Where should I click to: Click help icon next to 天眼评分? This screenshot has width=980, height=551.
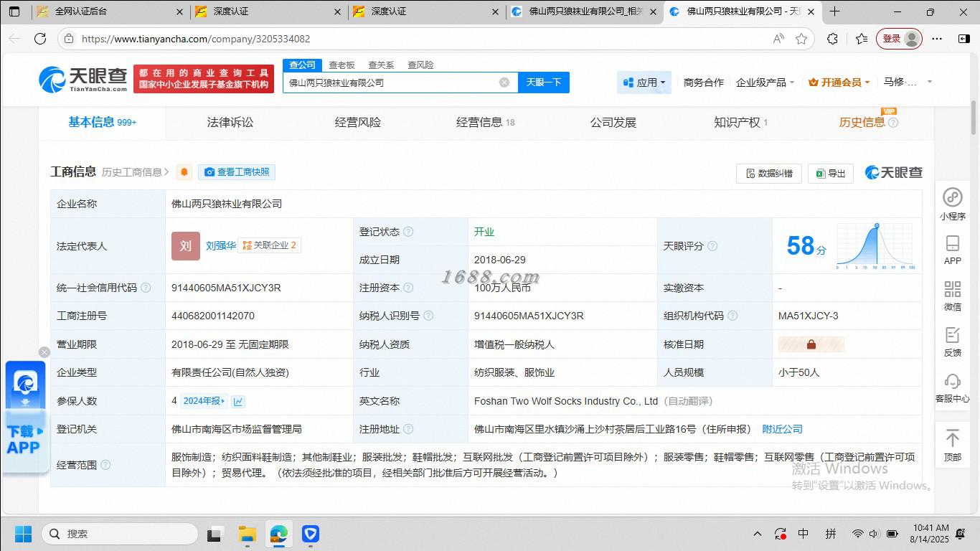(x=712, y=246)
